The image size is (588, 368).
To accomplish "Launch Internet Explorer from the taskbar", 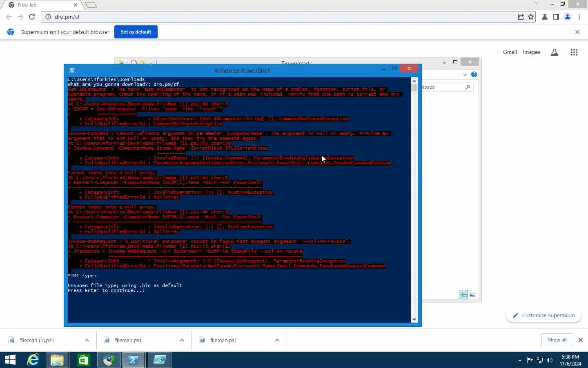I will pyautogui.click(x=33, y=360).
